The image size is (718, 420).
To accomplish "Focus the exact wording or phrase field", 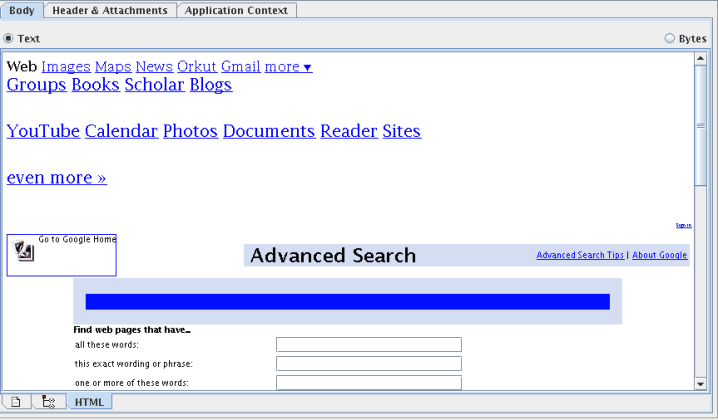I will (x=369, y=364).
